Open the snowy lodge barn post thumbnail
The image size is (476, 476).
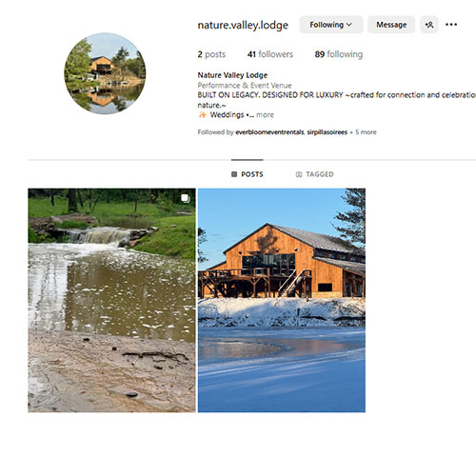click(x=282, y=300)
